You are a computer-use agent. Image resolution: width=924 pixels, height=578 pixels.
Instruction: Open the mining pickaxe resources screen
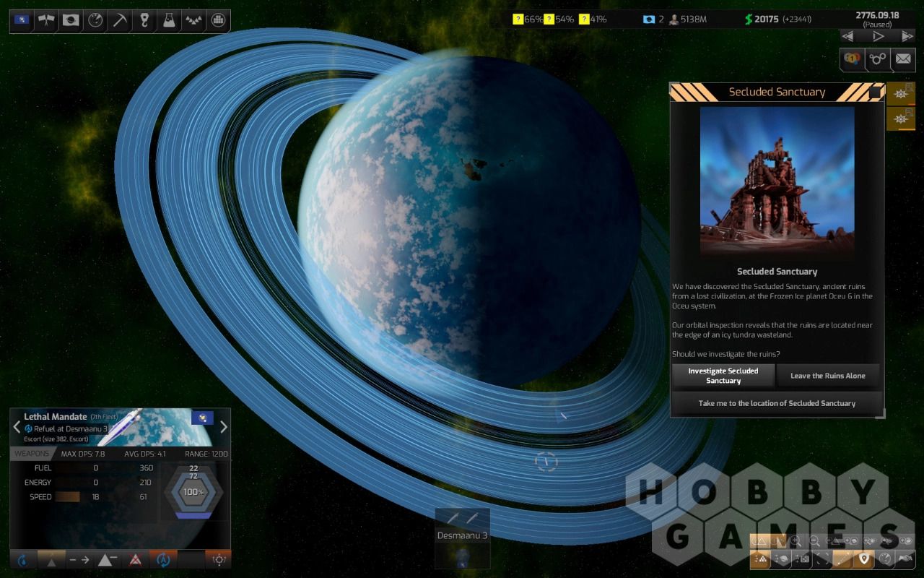120,20
